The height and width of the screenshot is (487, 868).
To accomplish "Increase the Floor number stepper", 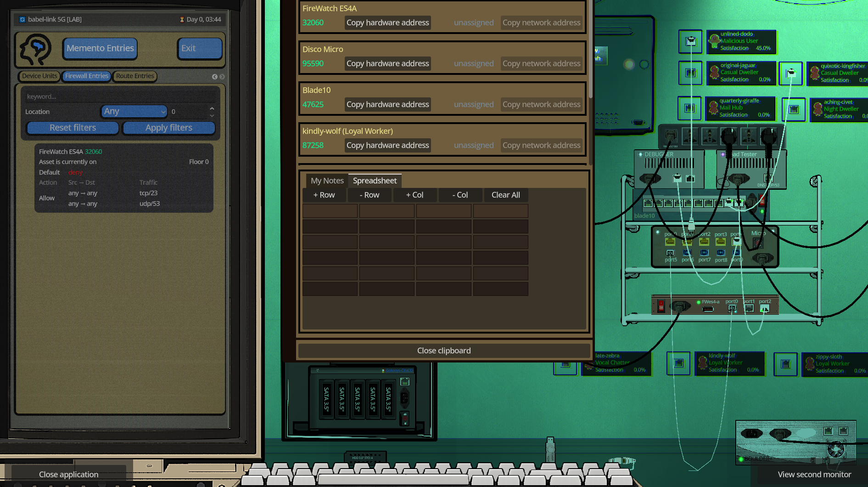I will [212, 108].
